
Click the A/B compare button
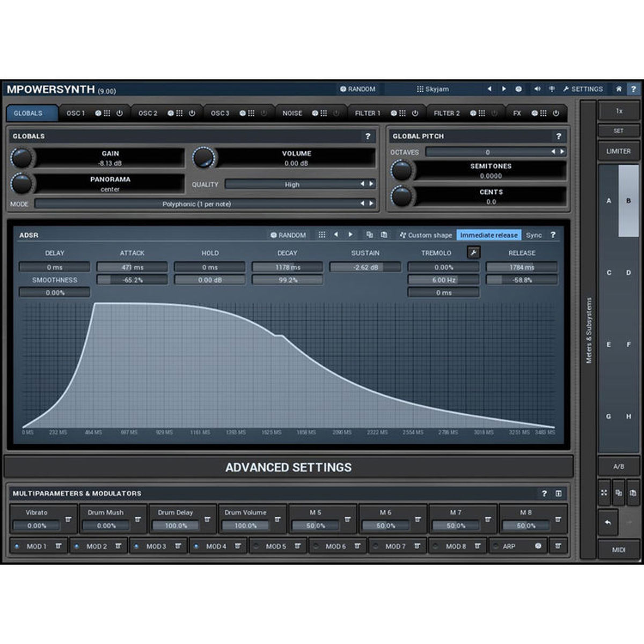tap(619, 467)
